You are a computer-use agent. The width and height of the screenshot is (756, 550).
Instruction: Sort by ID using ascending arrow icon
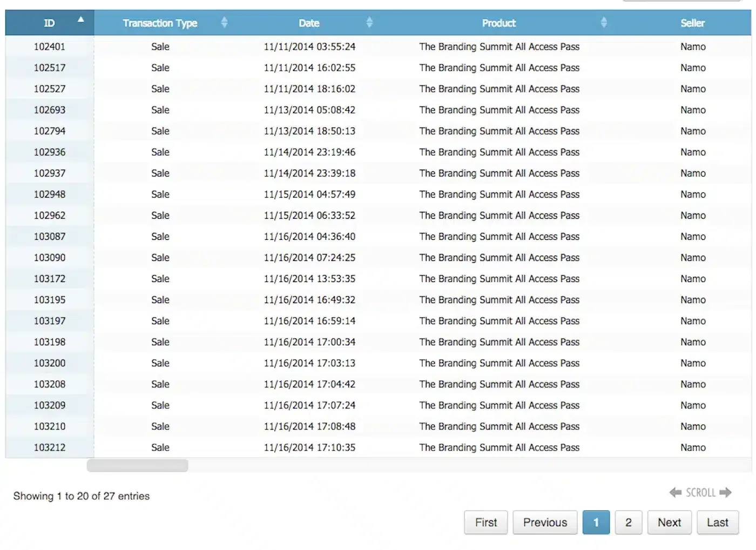click(x=80, y=19)
